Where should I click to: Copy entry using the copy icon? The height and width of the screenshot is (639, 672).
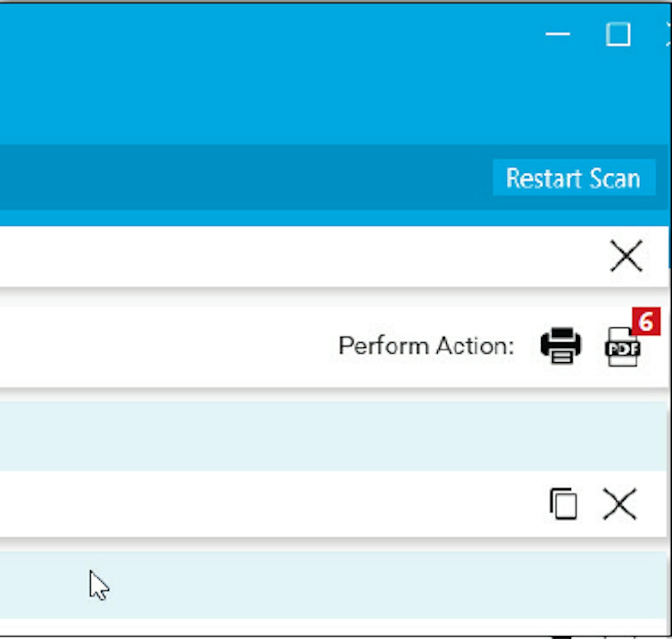click(563, 504)
